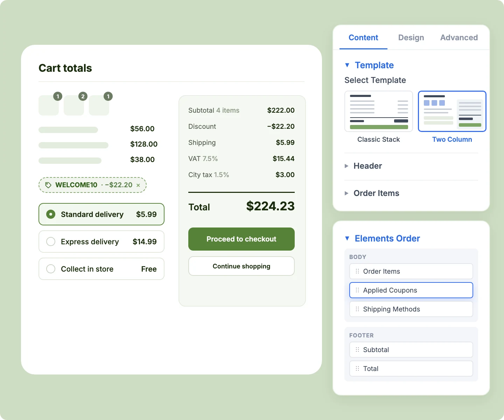The image size is (504, 420).
Task: Pick the Classic Stack template thumbnail
Action: click(379, 111)
